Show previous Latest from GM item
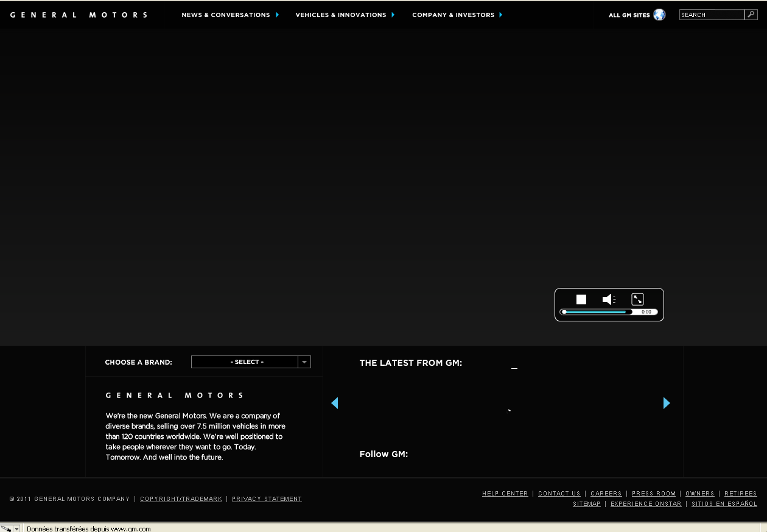The height and width of the screenshot is (532, 767). click(x=334, y=403)
